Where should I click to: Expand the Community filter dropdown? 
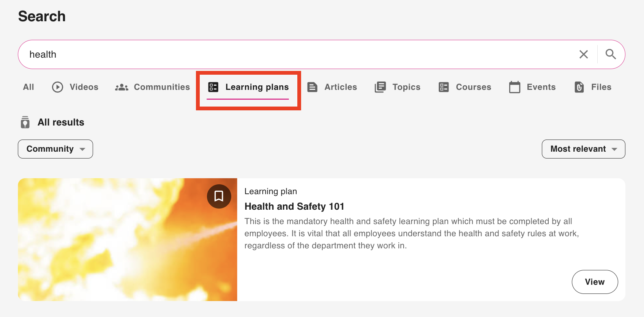pos(55,149)
